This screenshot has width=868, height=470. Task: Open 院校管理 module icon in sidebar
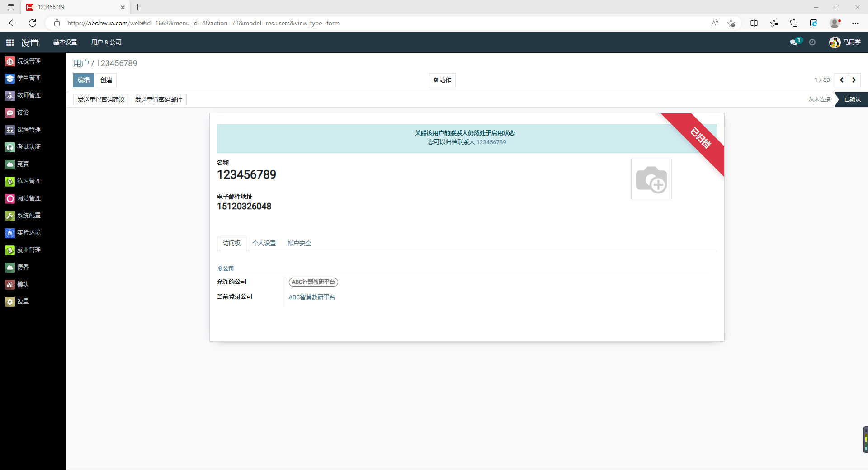pyautogui.click(x=10, y=61)
